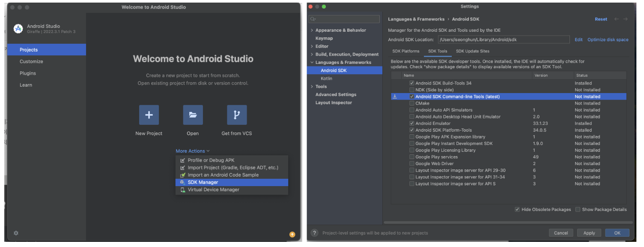The width and height of the screenshot is (644, 247).
Task: Click Optimize disk space link
Action: tap(608, 39)
